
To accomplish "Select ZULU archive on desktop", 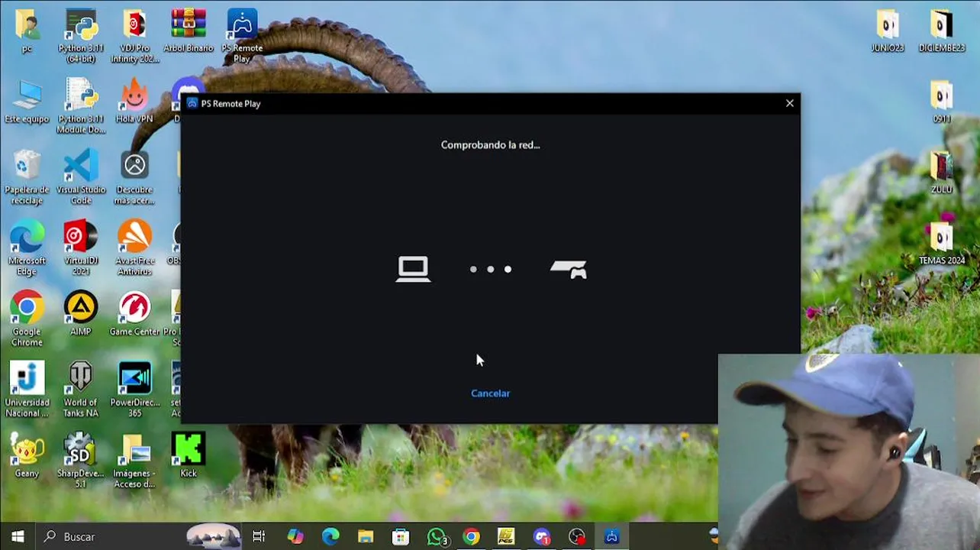I will (x=942, y=173).
